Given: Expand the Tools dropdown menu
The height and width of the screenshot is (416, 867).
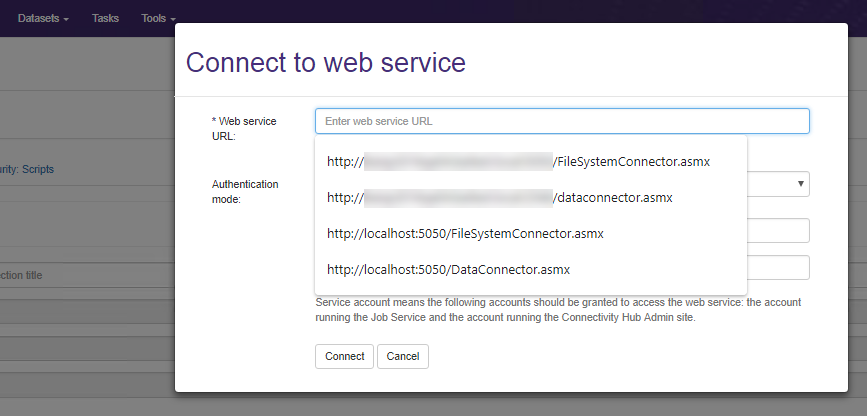Looking at the screenshot, I should pyautogui.click(x=157, y=18).
